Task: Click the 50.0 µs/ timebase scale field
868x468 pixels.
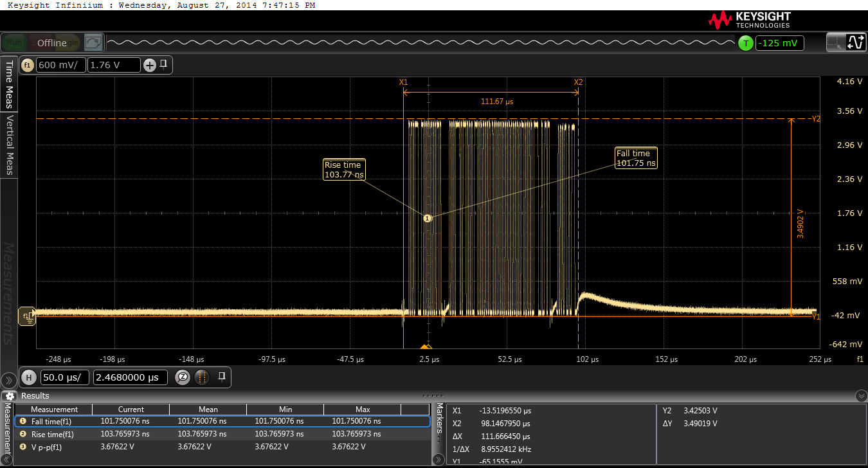Action: point(65,377)
